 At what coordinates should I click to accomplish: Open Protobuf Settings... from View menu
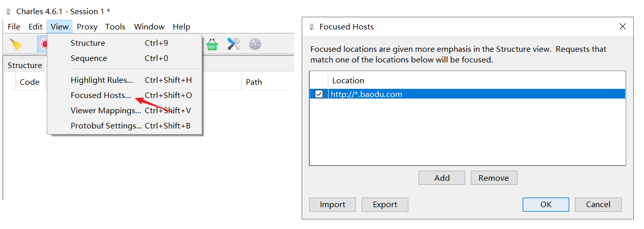(125, 125)
